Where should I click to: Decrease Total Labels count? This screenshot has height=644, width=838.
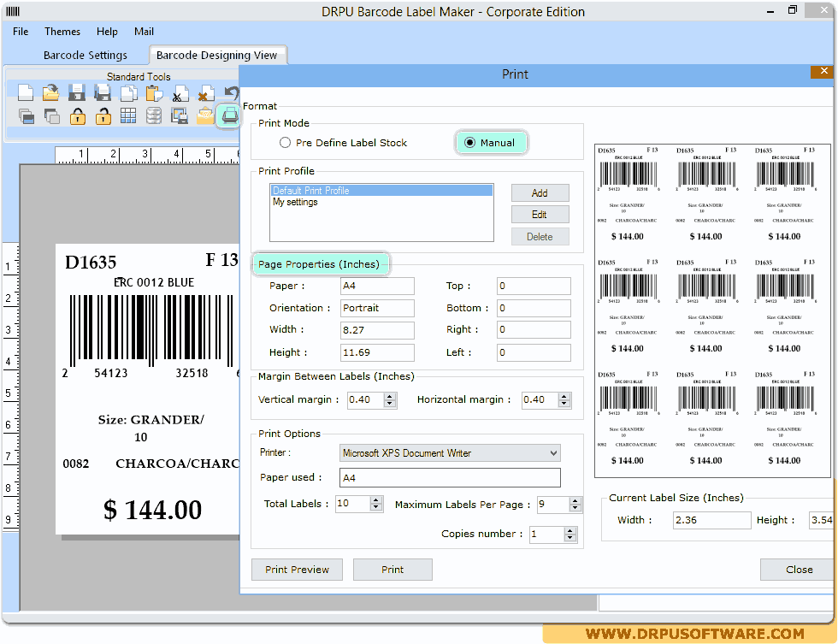tap(376, 507)
